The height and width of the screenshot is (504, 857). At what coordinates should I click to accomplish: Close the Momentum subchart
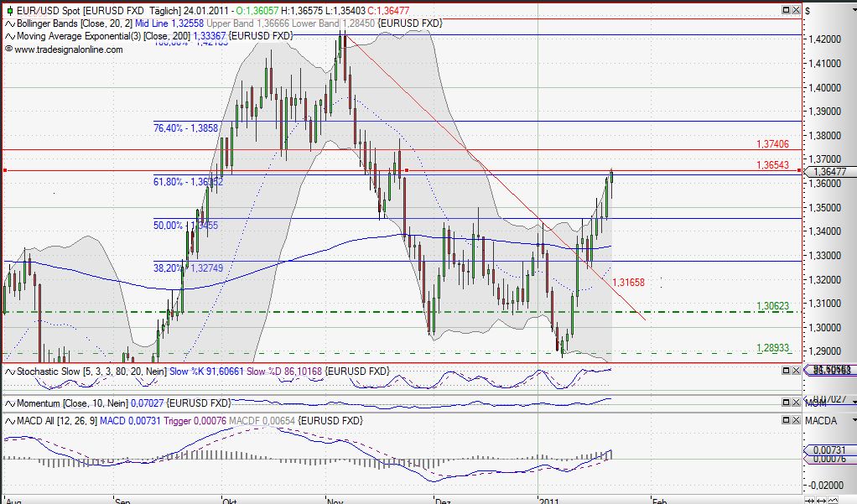(x=796, y=402)
